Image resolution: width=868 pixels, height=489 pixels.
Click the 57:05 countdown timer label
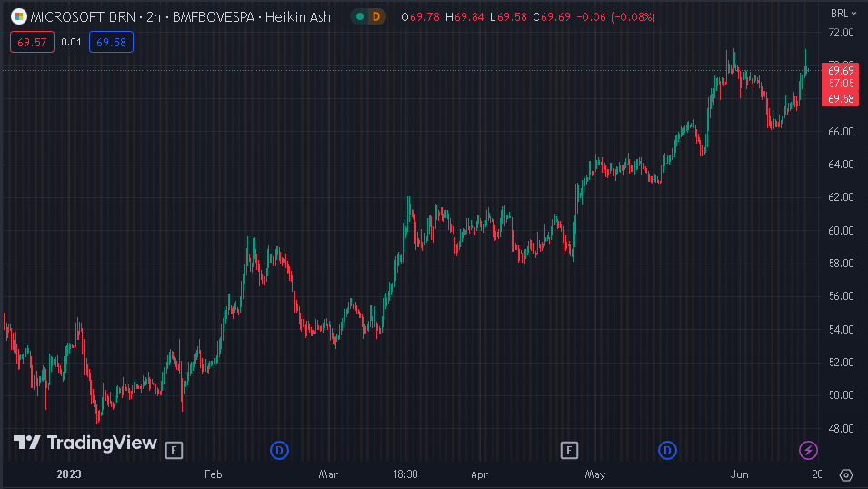click(841, 84)
